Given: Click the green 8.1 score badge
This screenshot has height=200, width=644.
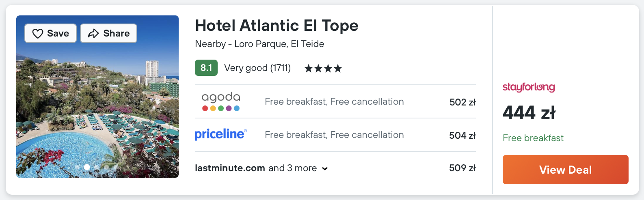Looking at the screenshot, I should tap(206, 68).
